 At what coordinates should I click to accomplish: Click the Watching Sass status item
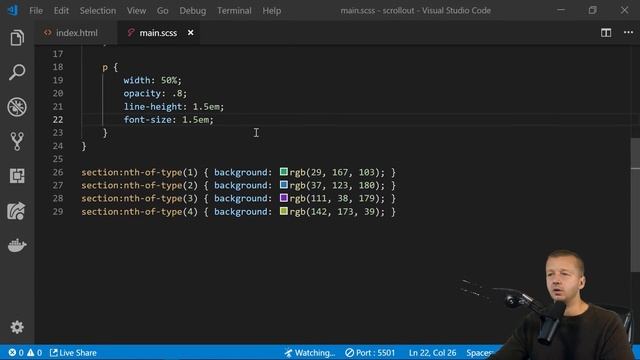point(309,353)
